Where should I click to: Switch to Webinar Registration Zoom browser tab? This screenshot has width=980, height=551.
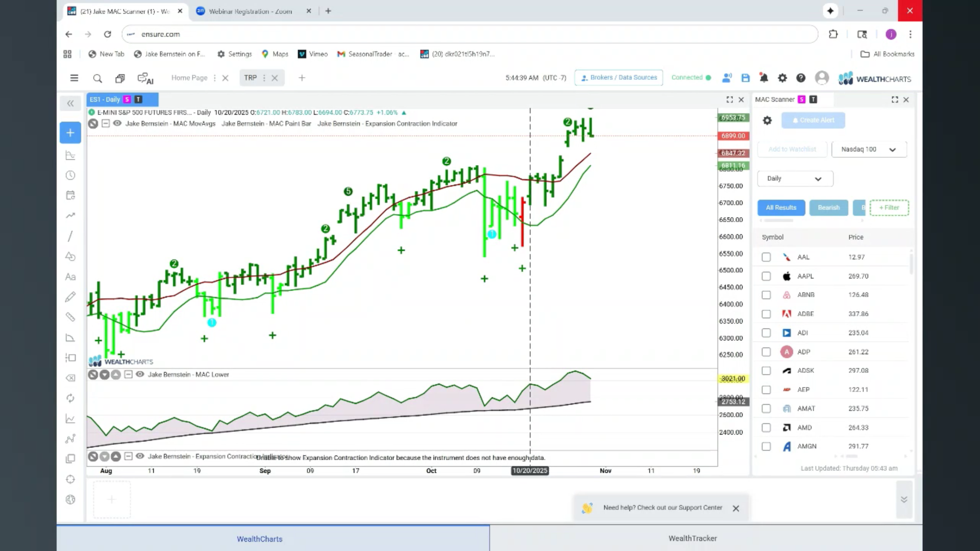[x=250, y=11]
